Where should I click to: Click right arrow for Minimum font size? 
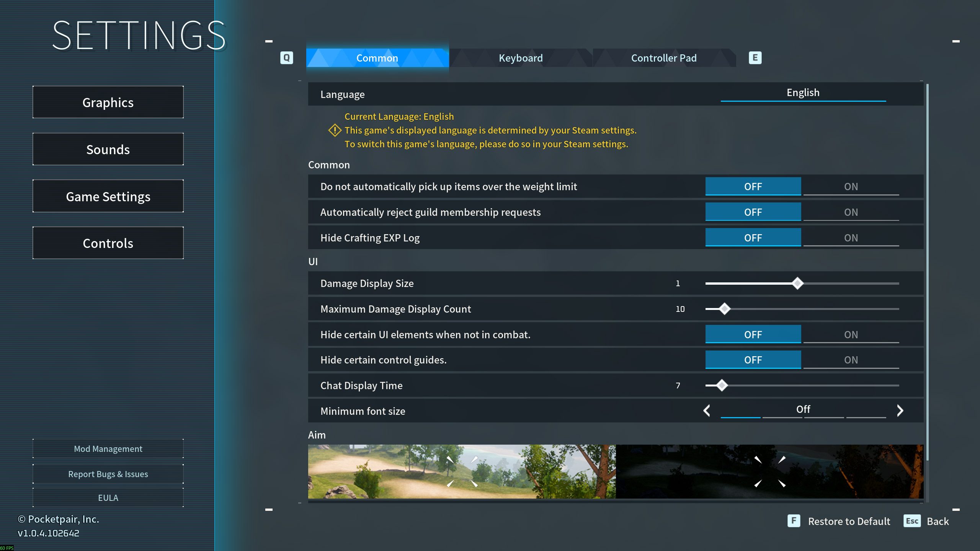[900, 411]
